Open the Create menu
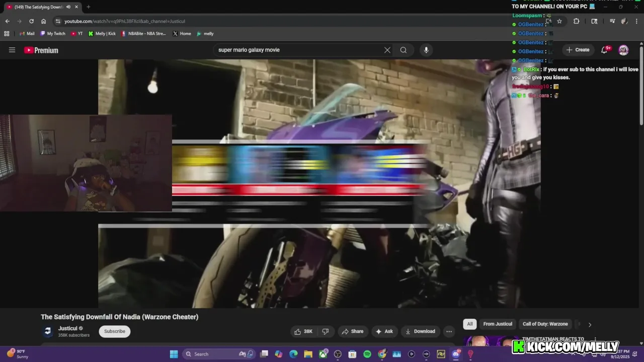 (x=578, y=50)
